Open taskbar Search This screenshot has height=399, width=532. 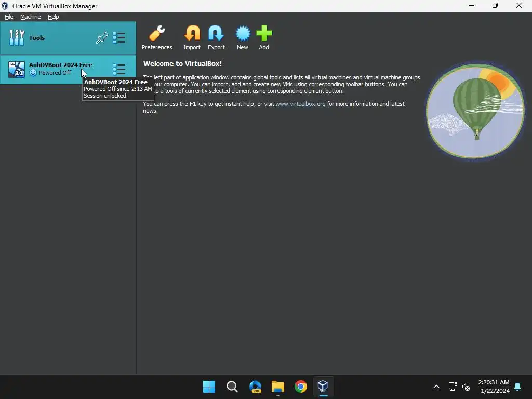click(x=232, y=387)
